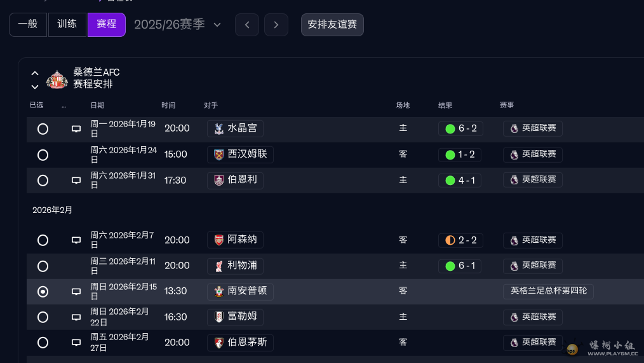Open the 6 - 2 result against 水晶宫
The height and width of the screenshot is (363, 644).
(x=460, y=128)
